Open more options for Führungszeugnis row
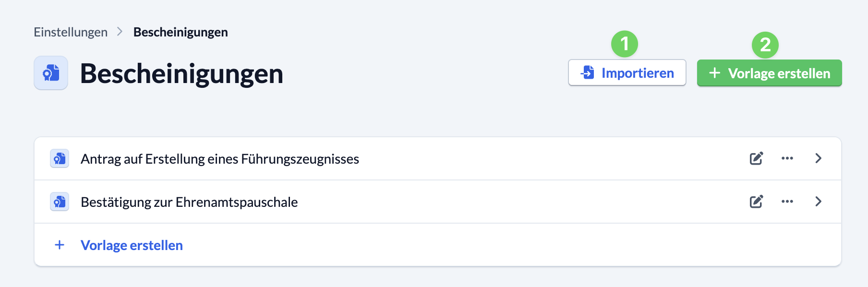 (x=787, y=158)
